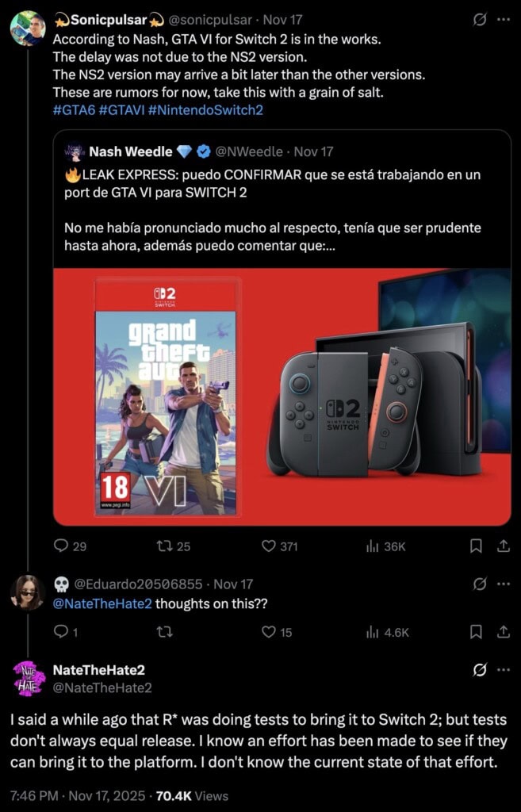Image resolution: width=521 pixels, height=812 pixels.
Task: Open @NateTheHate2 mention in Eduardo's reply
Action: (102, 603)
